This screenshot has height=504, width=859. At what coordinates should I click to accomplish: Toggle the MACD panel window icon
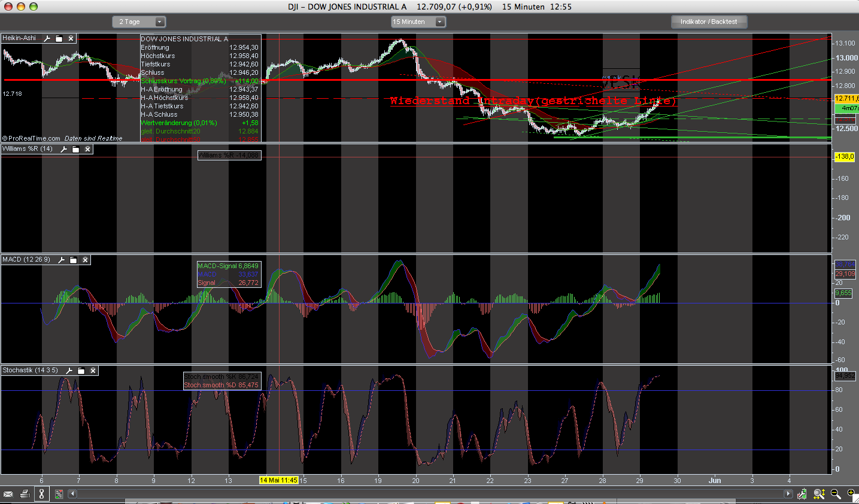point(73,260)
